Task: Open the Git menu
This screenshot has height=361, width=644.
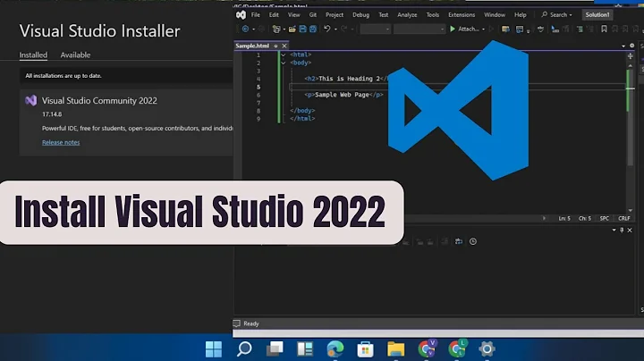Action: (313, 15)
